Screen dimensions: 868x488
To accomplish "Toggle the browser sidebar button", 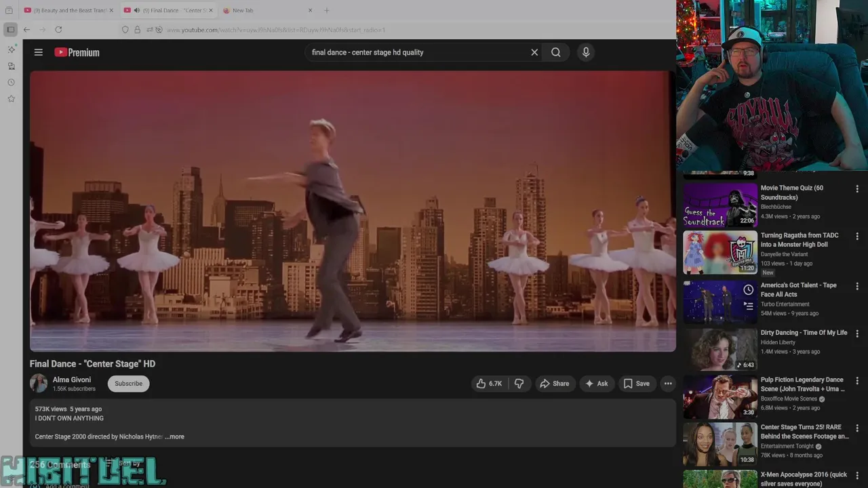I will [x=10, y=30].
